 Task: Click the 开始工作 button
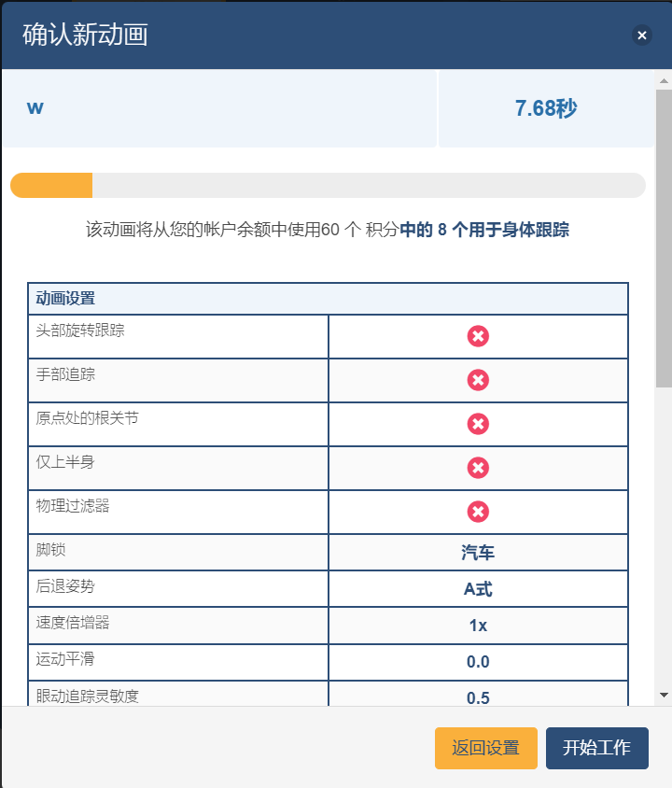coord(596,748)
